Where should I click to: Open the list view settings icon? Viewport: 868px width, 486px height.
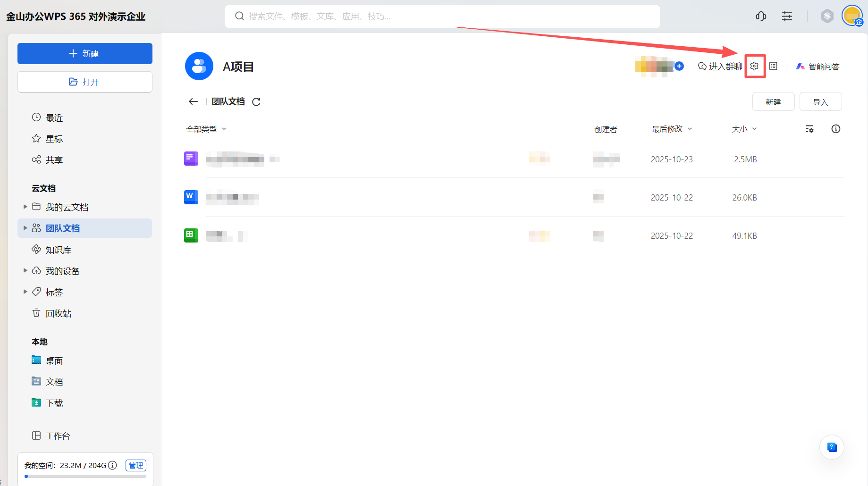pos(809,129)
